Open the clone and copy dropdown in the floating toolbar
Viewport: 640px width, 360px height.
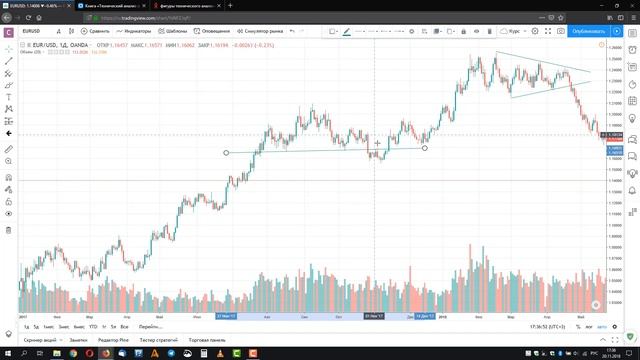(450, 31)
